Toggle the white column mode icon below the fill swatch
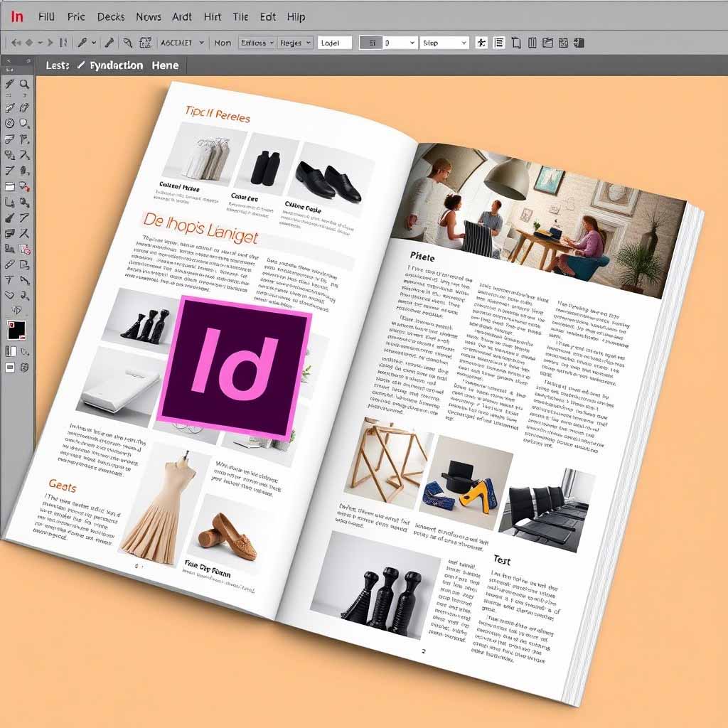Screen dimensions: 728x728 click(10, 351)
